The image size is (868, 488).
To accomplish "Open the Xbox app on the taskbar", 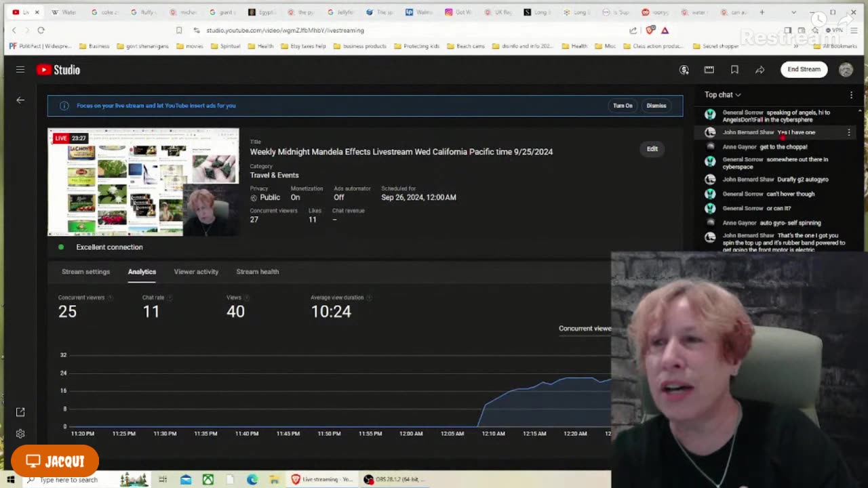I will [208, 480].
